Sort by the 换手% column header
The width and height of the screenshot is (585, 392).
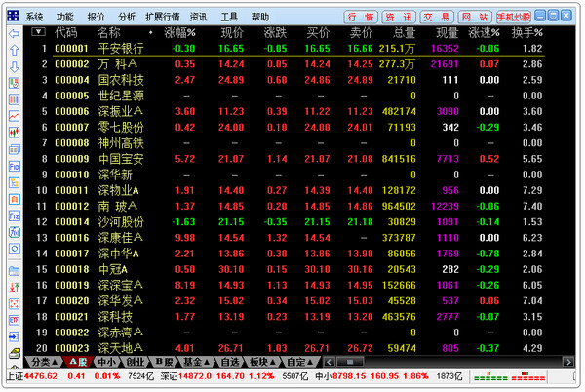(x=526, y=33)
